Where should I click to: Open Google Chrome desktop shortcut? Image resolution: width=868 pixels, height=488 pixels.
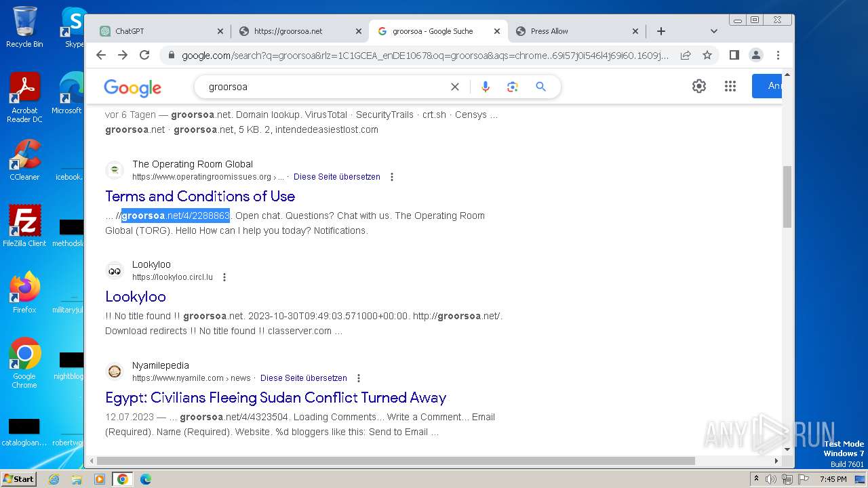pos(24,363)
